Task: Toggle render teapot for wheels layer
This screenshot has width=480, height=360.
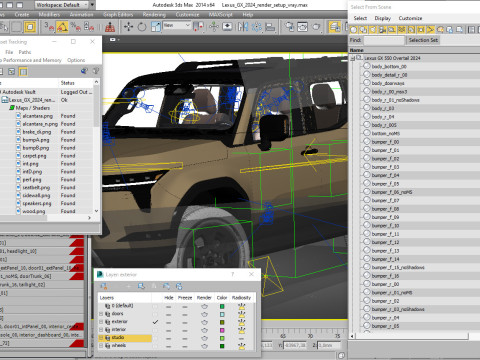Action: pos(204,346)
